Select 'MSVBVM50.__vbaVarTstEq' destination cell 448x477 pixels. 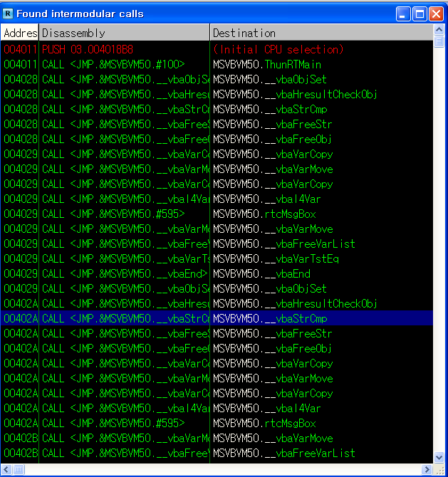(x=276, y=259)
